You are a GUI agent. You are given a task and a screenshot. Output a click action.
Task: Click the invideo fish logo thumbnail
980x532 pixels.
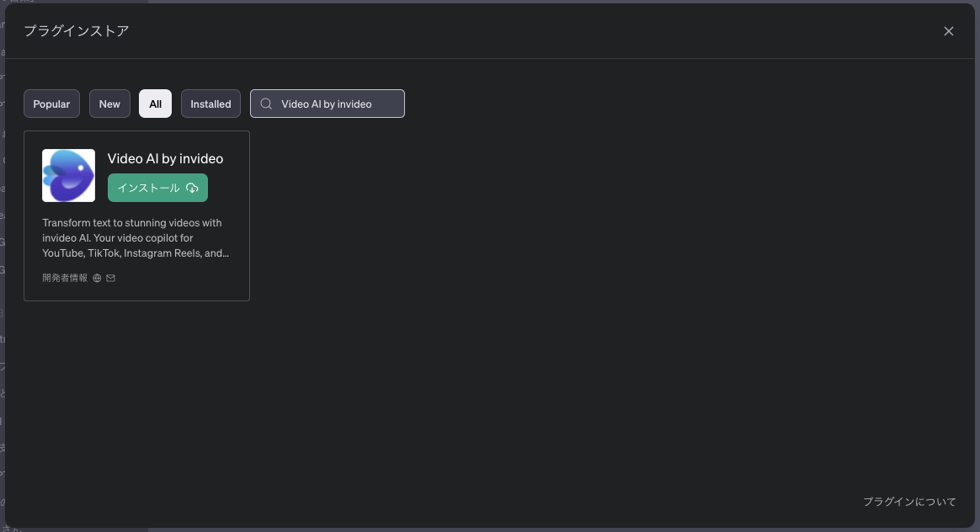click(x=68, y=175)
